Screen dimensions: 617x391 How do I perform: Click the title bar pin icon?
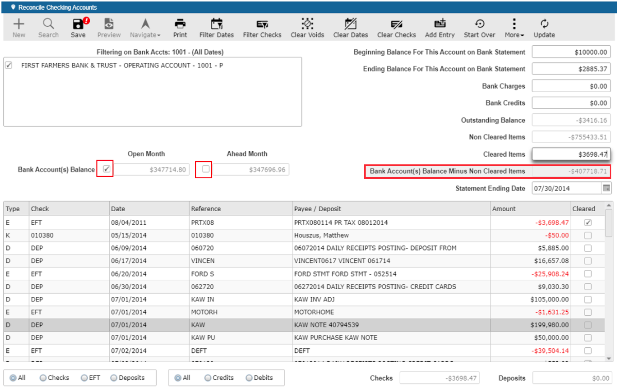[13, 7]
